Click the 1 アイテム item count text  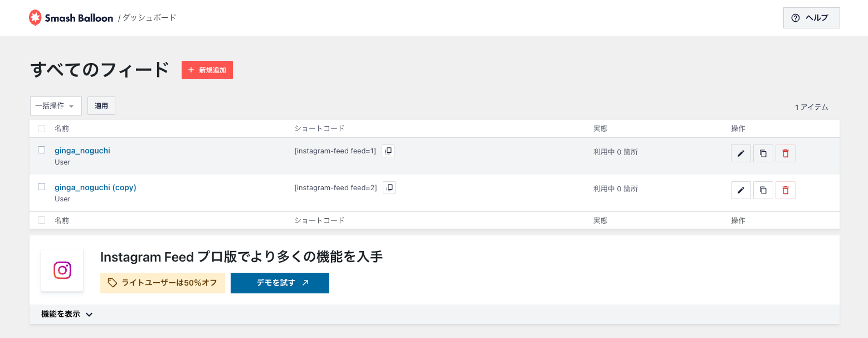811,107
